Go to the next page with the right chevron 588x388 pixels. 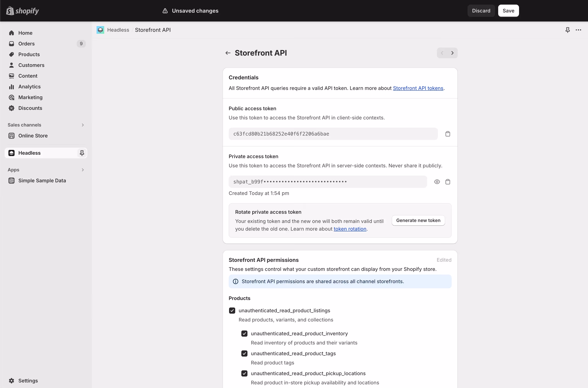click(452, 53)
